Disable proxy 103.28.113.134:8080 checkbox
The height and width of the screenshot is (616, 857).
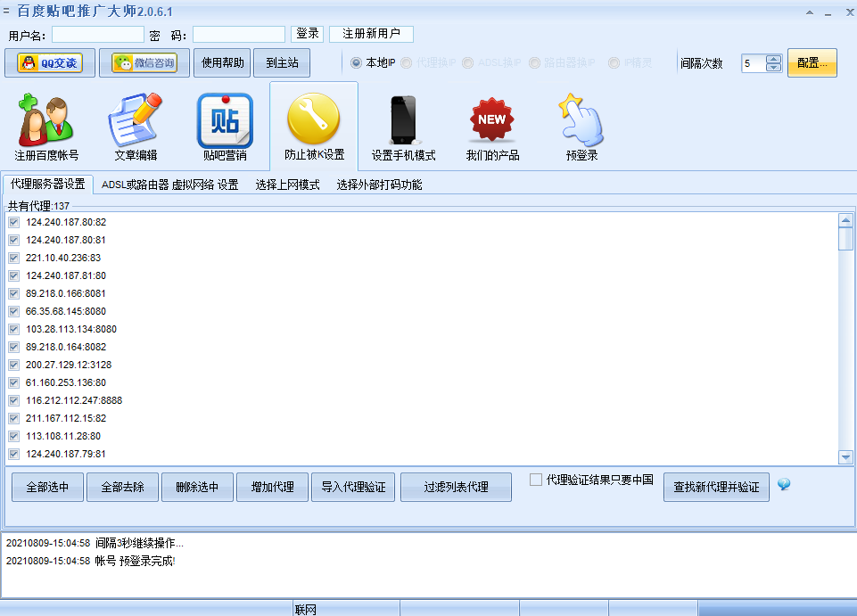pyautogui.click(x=14, y=330)
